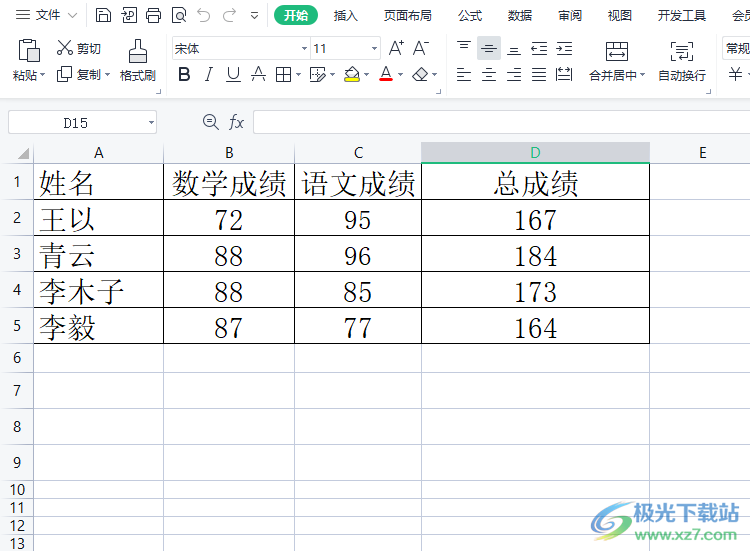The width and height of the screenshot is (750, 551).
Task: Open the font name 宋体 dropdown
Action: [304, 48]
